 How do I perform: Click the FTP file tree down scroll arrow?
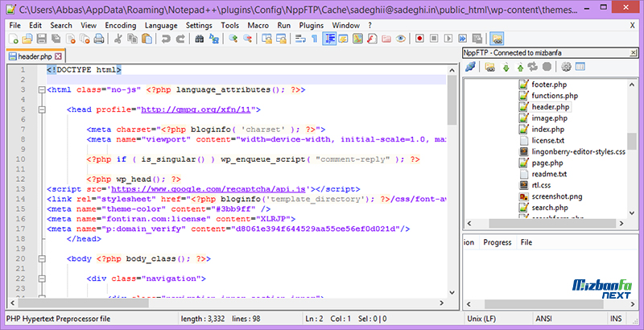[x=632, y=213]
